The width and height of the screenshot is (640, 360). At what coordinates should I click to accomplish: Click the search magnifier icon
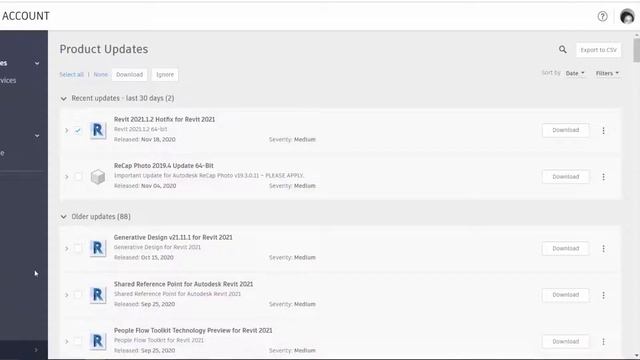pos(562,49)
